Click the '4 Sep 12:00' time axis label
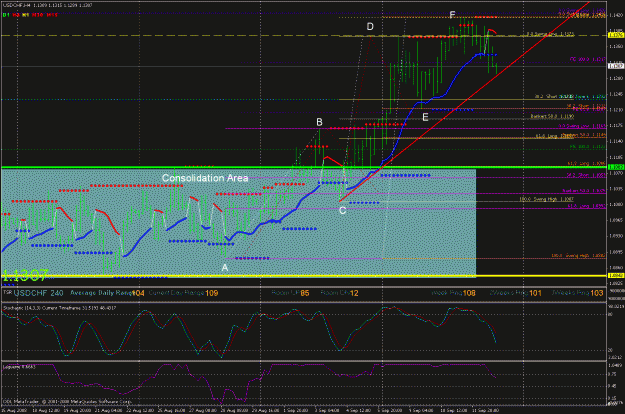This screenshot has height=414, width=625. tap(358, 410)
